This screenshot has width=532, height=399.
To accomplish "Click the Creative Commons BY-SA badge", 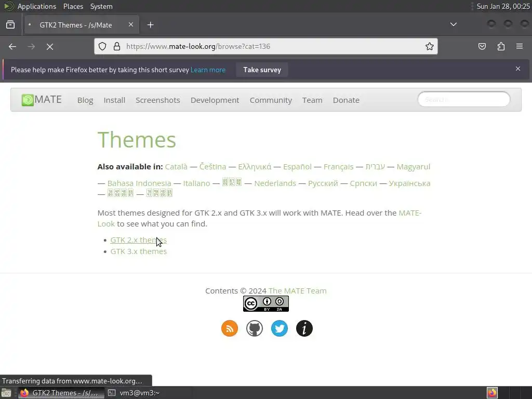I will (266, 303).
